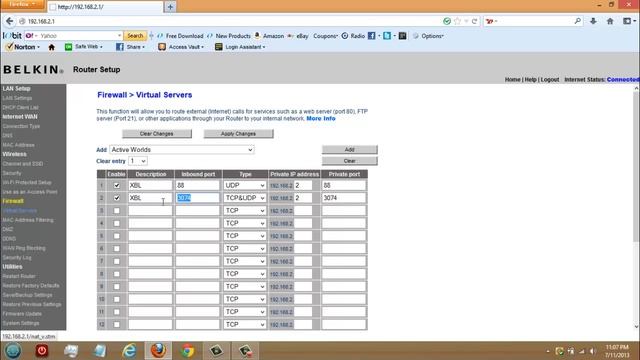Open DHCP Client List in the sidebar
Screen dimensions: 640x360
[x=20, y=107]
